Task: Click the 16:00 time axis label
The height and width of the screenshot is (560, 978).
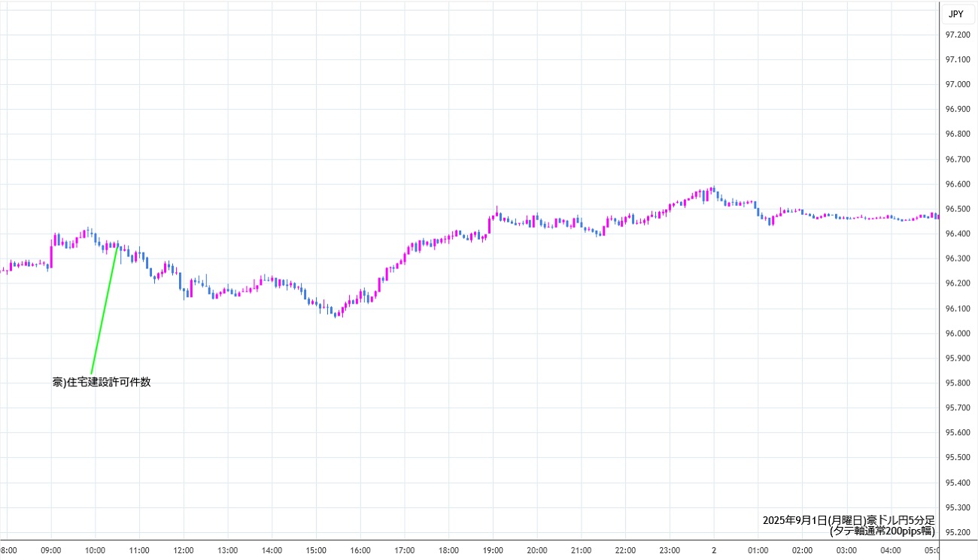Action: tap(360, 550)
